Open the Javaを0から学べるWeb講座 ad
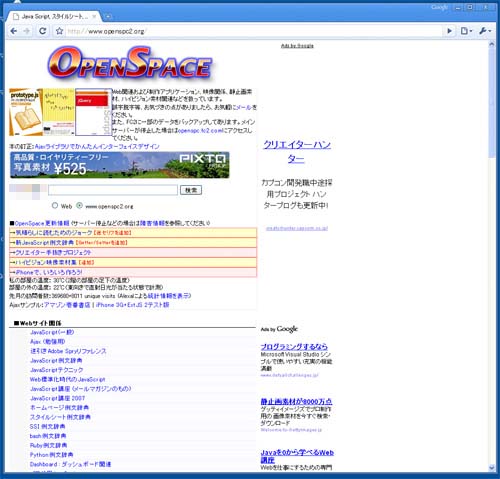Image resolution: width=500 pixels, height=479 pixels. click(x=297, y=456)
